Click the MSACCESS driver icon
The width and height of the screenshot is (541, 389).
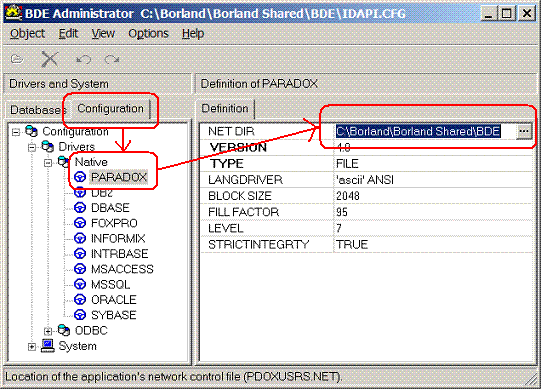[x=80, y=269]
